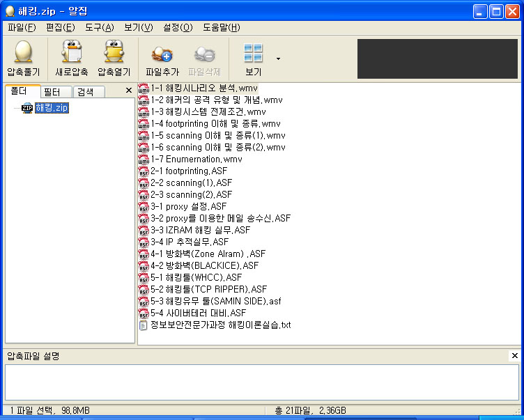Click the text icon of 정보보안전문가과정 txt file
The image size is (524, 420).
[144, 325]
